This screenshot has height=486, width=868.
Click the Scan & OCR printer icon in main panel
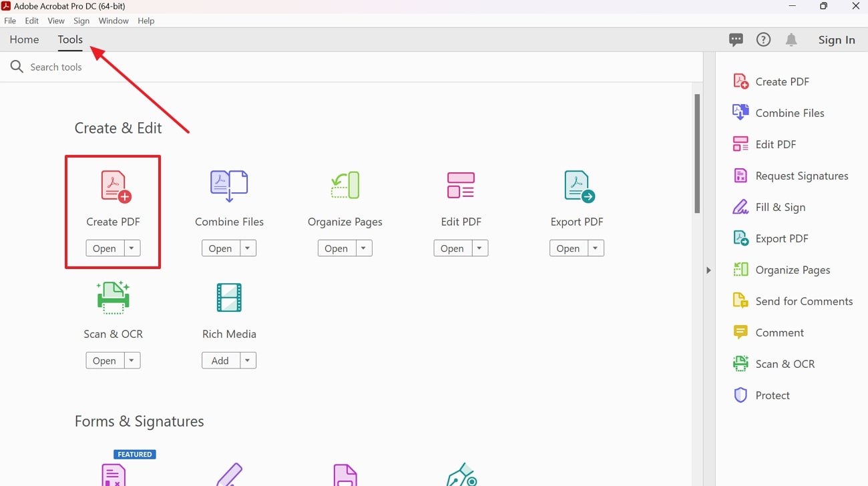click(x=113, y=297)
